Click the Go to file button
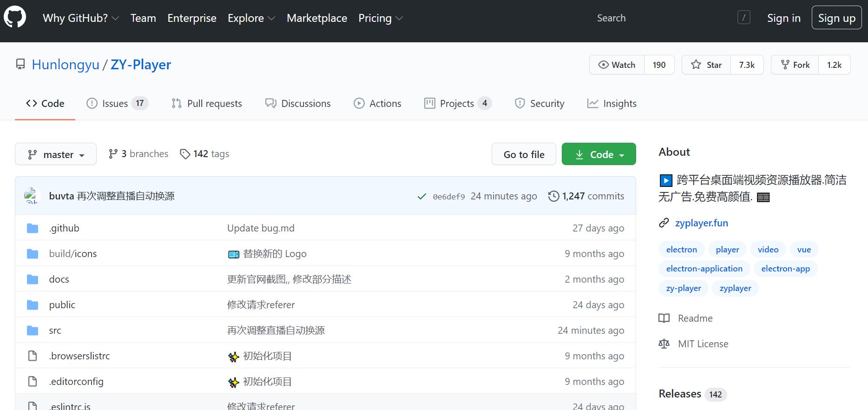The width and height of the screenshot is (868, 410). 524,154
